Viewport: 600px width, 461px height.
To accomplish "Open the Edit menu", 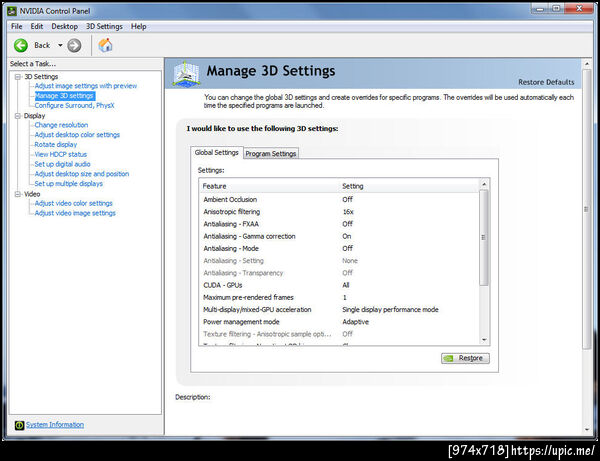I will (37, 26).
